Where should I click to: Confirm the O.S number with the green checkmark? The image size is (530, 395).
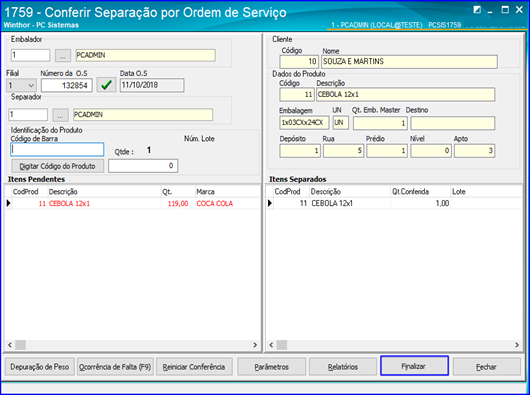[106, 85]
